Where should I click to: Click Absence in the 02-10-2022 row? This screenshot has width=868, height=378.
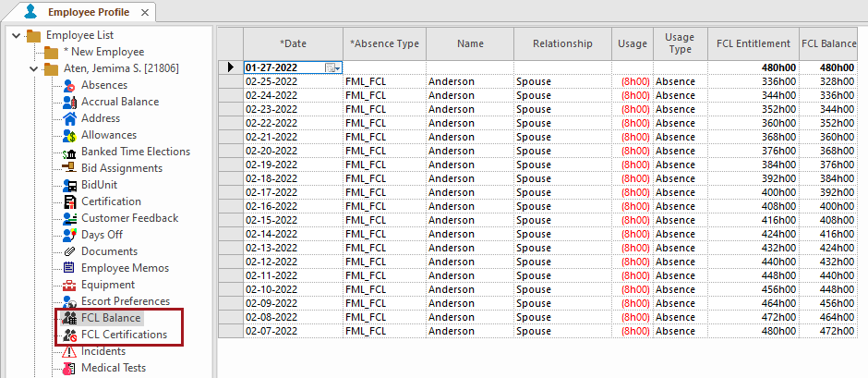(680, 289)
